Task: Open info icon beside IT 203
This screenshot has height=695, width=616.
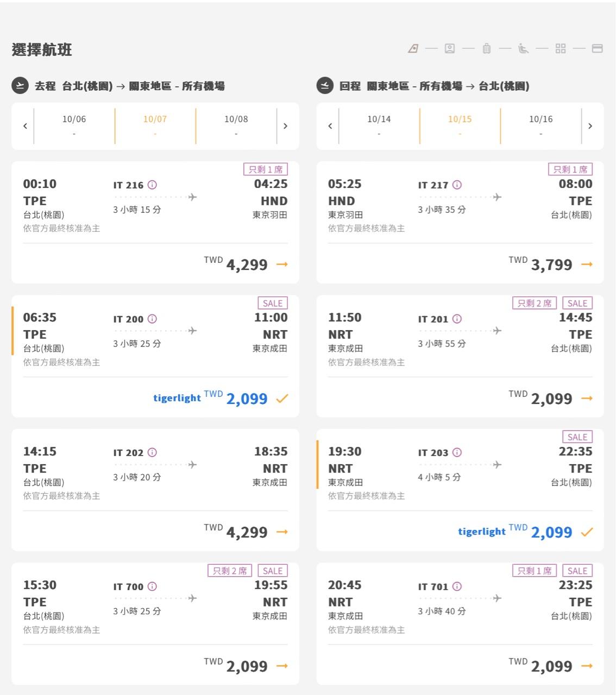Action: point(457,453)
